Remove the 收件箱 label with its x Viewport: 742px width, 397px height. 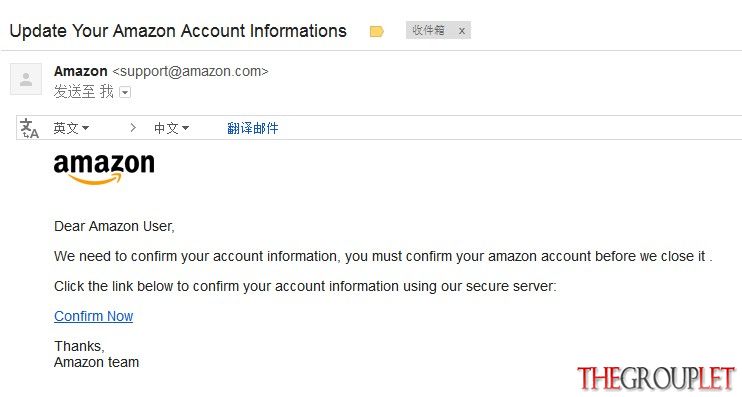pos(462,31)
